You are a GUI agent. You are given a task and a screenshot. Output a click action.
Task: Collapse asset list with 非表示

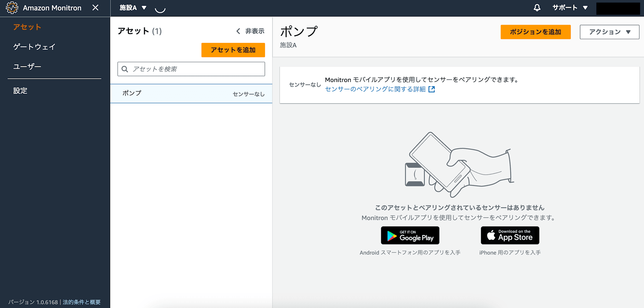coord(250,31)
